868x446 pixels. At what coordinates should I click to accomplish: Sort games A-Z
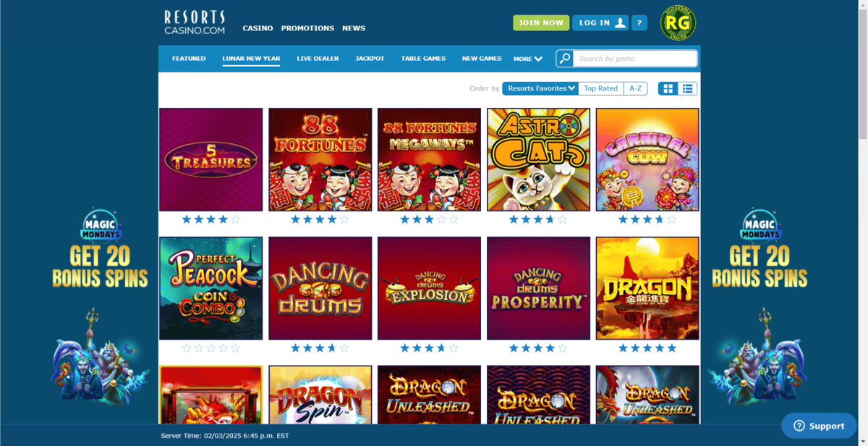[635, 88]
